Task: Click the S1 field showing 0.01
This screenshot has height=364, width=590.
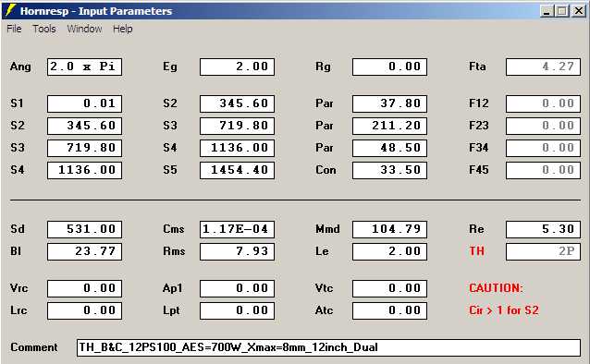Action: pyautogui.click(x=85, y=103)
